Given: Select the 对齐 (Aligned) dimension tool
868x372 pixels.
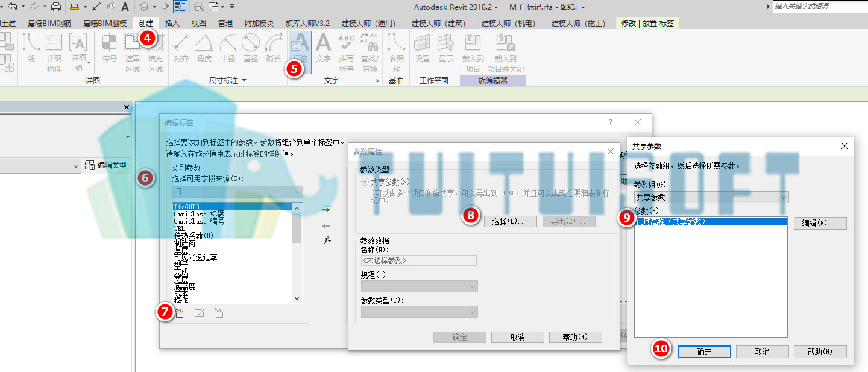Looking at the screenshot, I should coord(181,48).
